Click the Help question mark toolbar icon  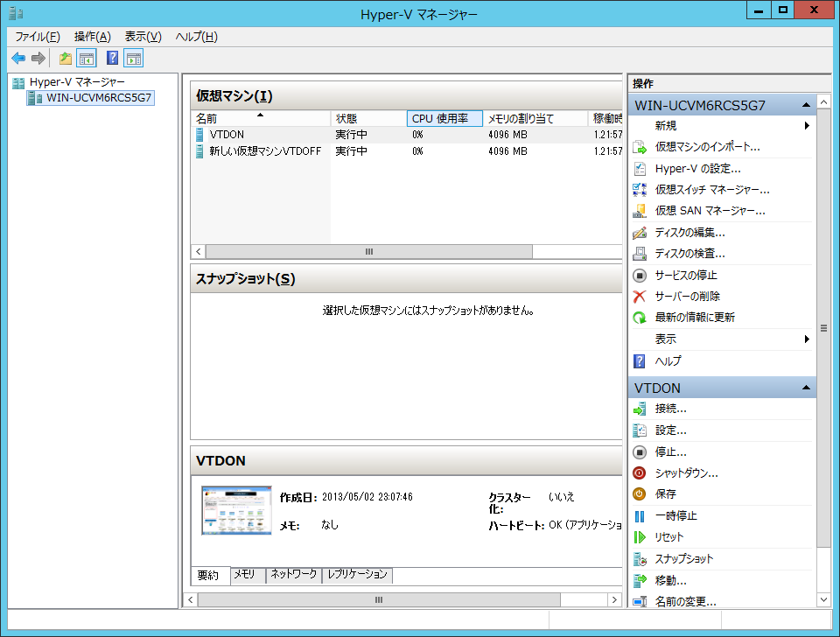point(112,58)
